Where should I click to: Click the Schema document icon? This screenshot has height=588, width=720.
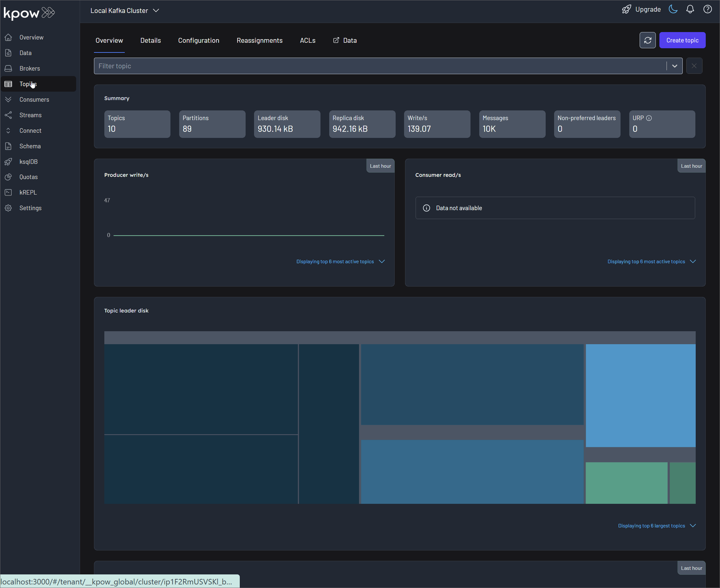(8, 146)
